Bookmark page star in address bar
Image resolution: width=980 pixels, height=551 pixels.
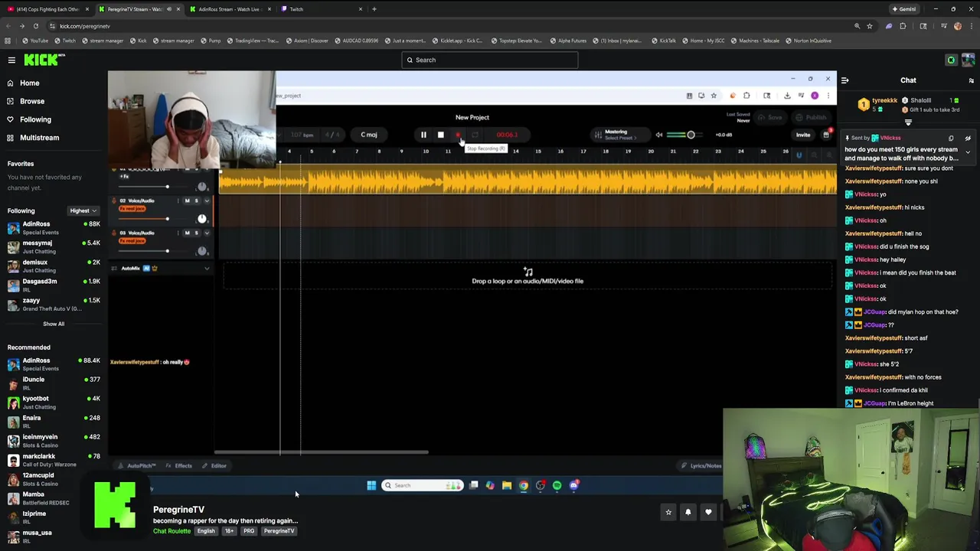870,26
